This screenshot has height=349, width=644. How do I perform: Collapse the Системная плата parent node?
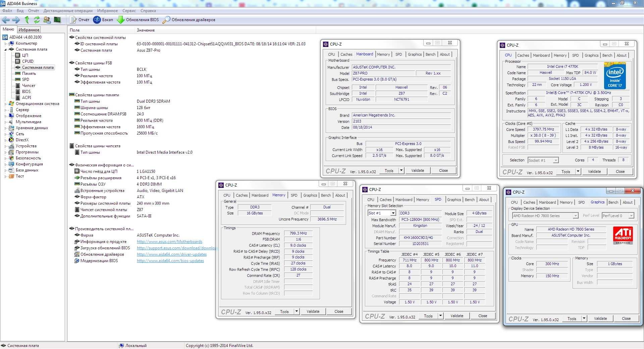coord(5,49)
